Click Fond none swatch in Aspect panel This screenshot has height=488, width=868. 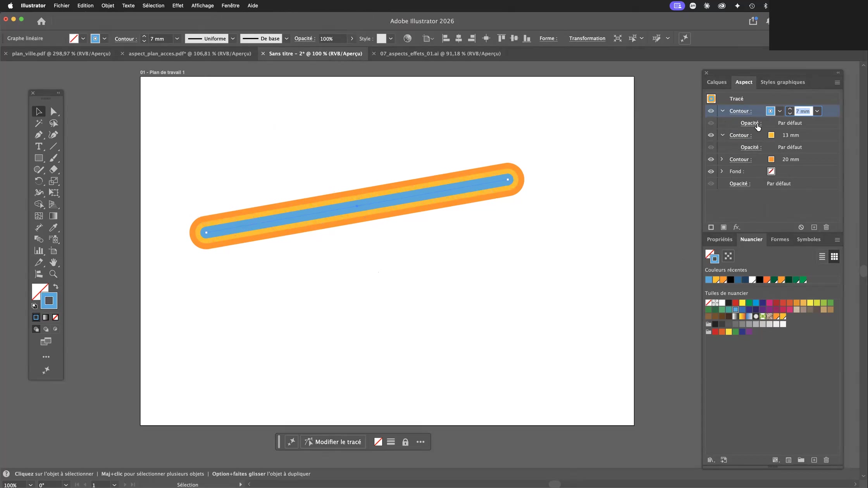[x=771, y=172]
